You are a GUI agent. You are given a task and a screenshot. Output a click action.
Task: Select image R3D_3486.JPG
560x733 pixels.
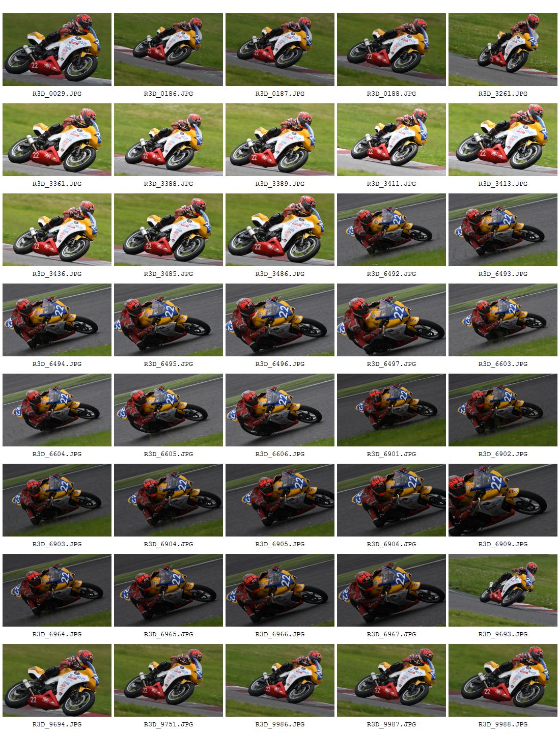pyautogui.click(x=280, y=230)
